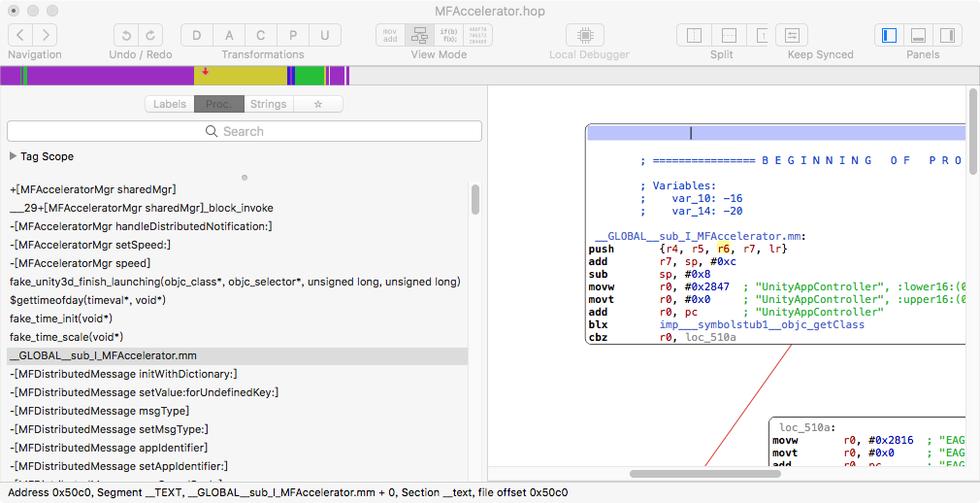Switch to control flow graph view mode

[420, 35]
